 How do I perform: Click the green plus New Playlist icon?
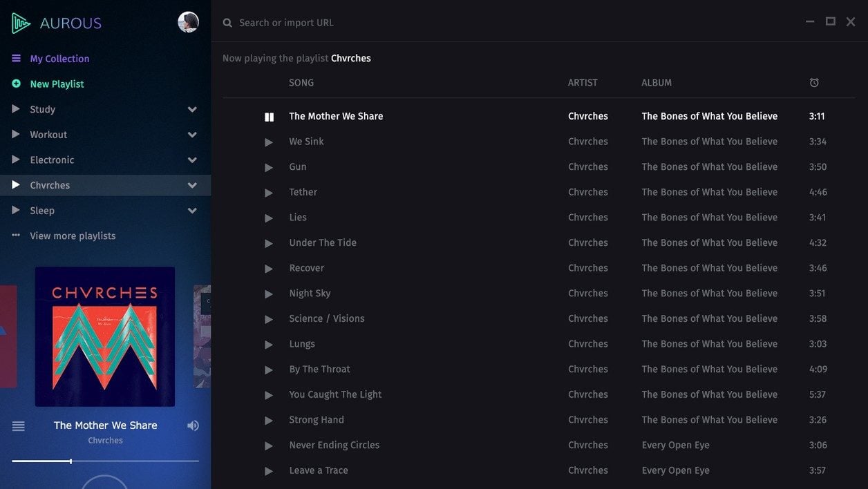(16, 84)
